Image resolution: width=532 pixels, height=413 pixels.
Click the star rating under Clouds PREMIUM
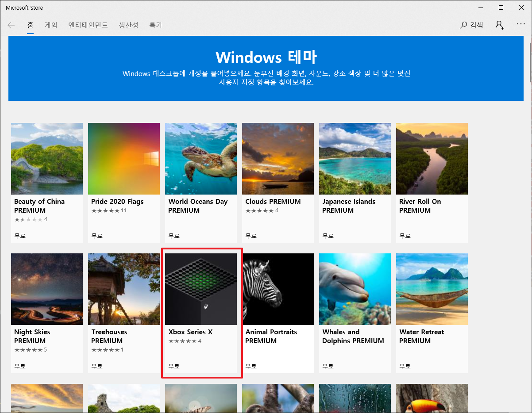point(260,210)
